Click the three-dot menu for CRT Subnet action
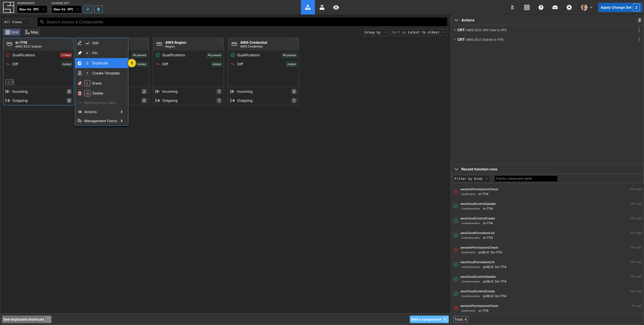The height and width of the screenshot is (325, 644). [639, 39]
